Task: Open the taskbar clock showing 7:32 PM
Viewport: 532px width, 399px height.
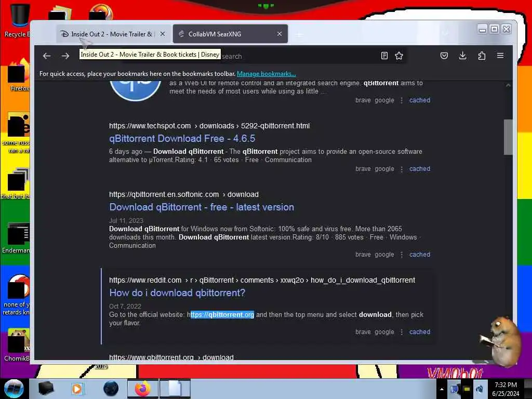Action: (506, 389)
